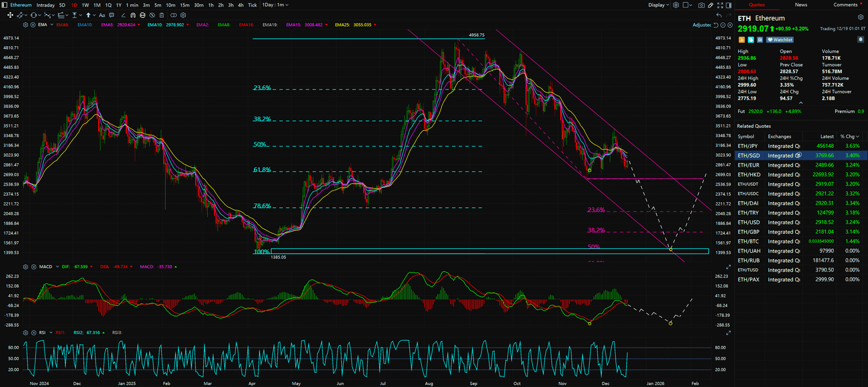
Task: Toggle the left sidebar panel icon
Action: click(x=5, y=5)
